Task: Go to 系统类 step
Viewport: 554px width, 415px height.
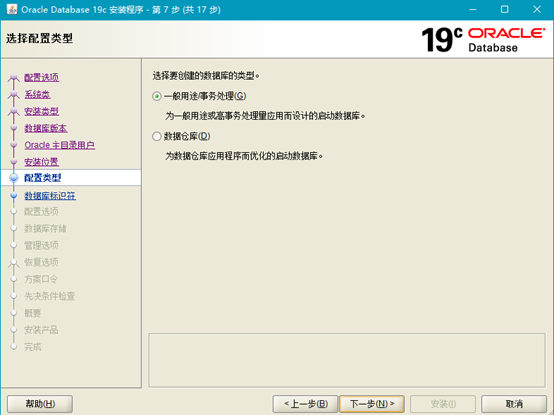Action: click(x=37, y=94)
